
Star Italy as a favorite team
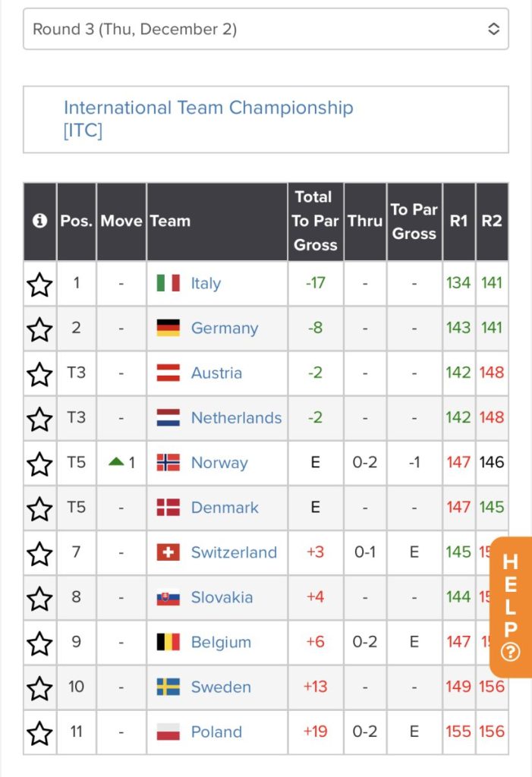39,284
